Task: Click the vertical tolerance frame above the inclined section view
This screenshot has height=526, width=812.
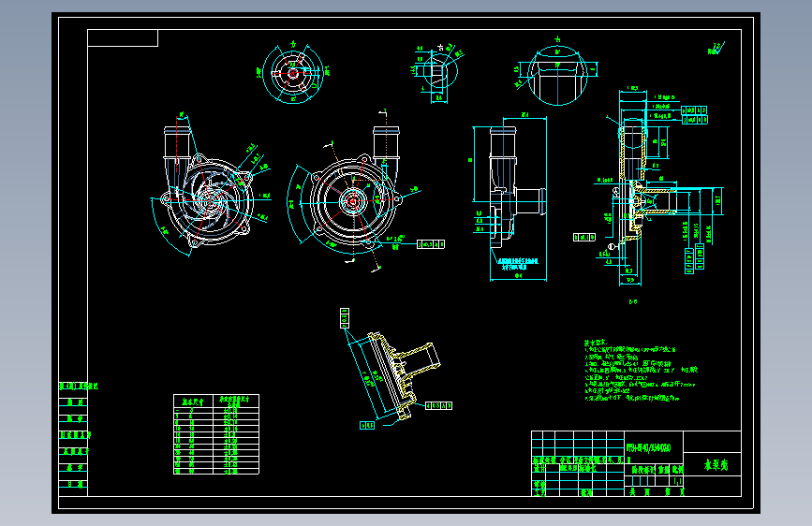Action: pyautogui.click(x=345, y=318)
